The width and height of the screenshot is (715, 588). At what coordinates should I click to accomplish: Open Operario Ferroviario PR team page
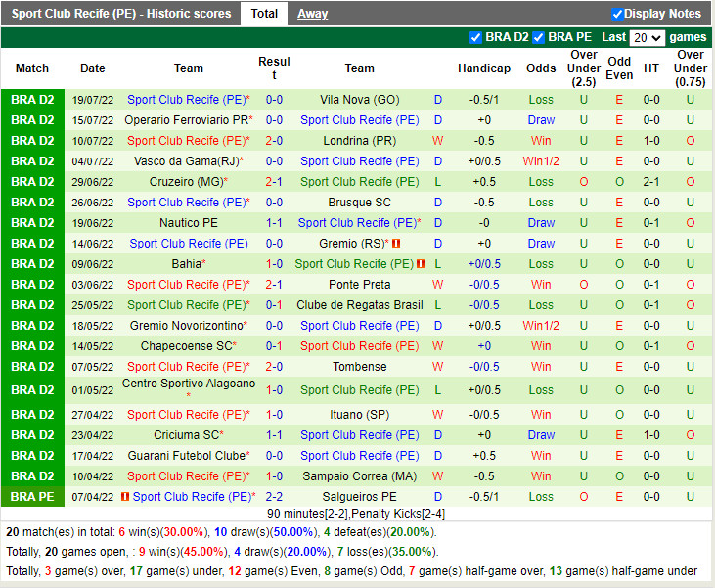click(x=186, y=120)
